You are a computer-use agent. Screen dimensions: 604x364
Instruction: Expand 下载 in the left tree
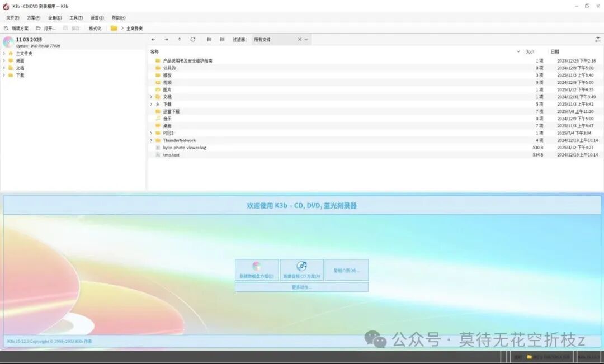point(4,75)
